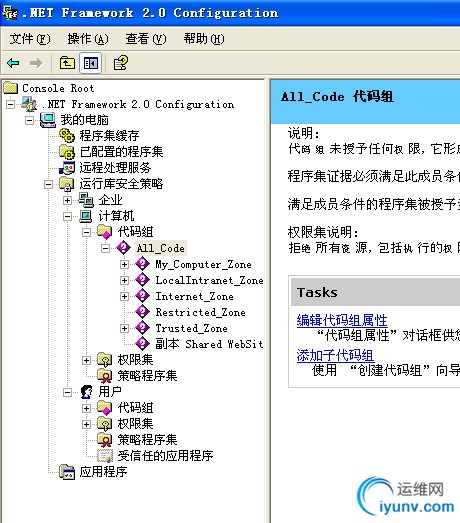Click the Back arrow toolbar button
460x523 pixels.
[13, 63]
